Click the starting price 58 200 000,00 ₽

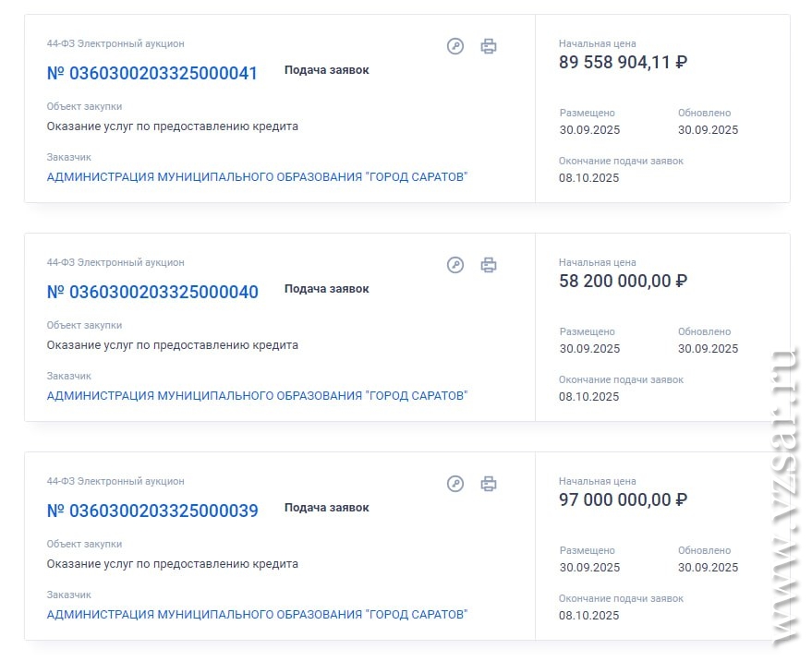tap(623, 282)
